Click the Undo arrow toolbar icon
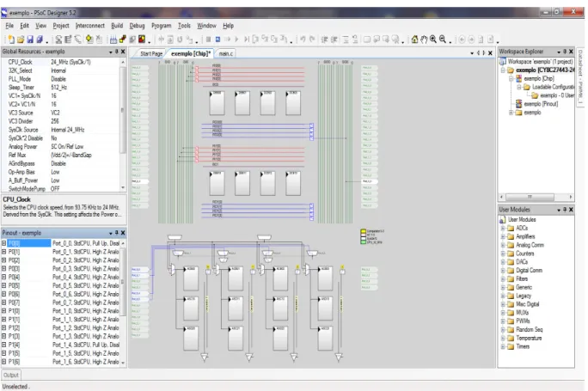The width and height of the screenshot is (588, 391). coord(303,40)
